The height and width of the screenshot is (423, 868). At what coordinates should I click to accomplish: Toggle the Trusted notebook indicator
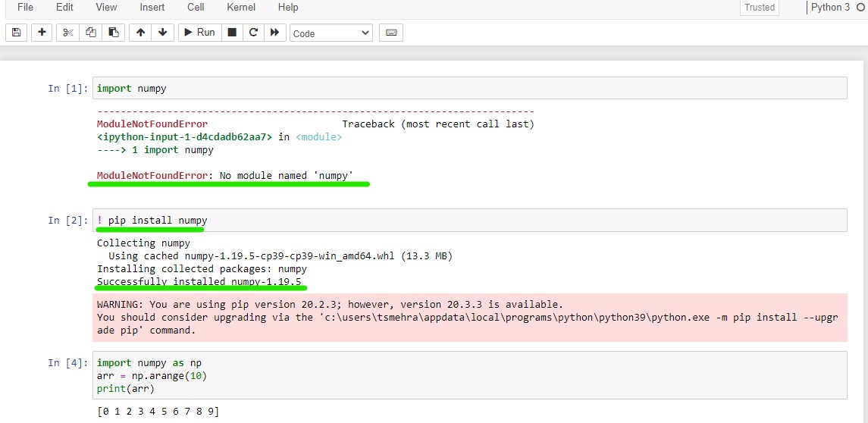coord(759,8)
